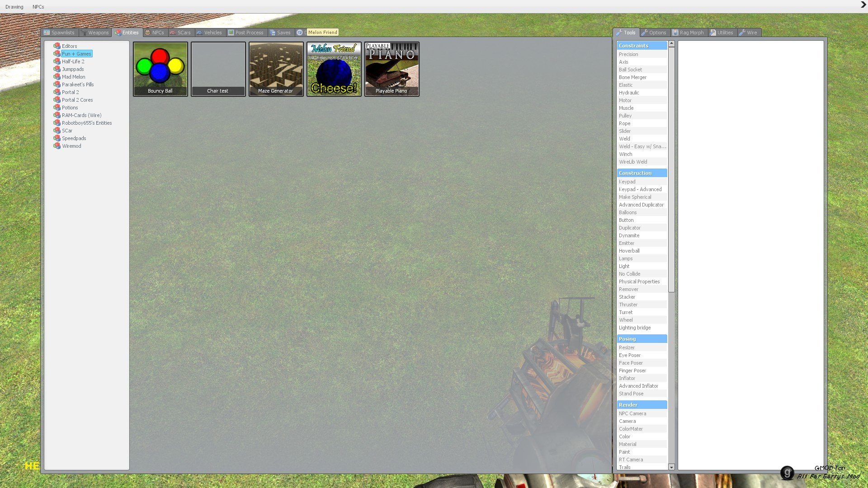Click the NPCs tab face icon
The width and height of the screenshot is (868, 488).
click(x=147, y=33)
